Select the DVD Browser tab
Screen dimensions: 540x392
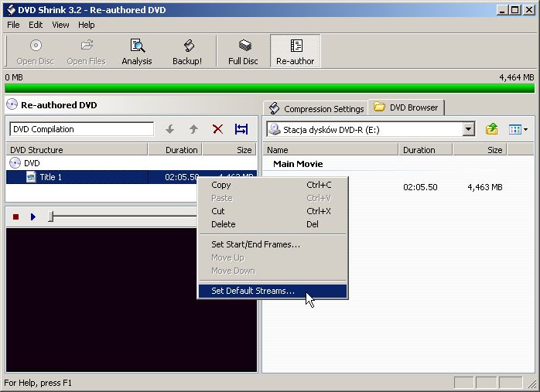point(406,107)
